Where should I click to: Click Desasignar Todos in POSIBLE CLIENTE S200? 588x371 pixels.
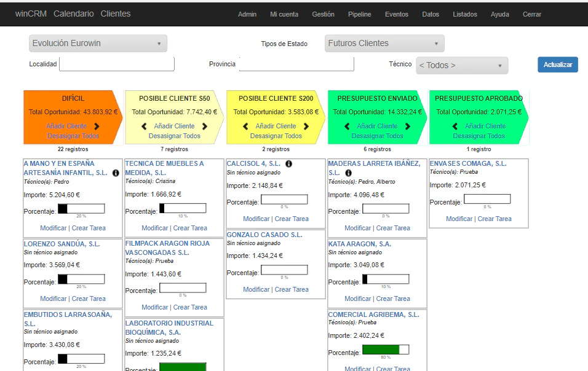point(276,136)
